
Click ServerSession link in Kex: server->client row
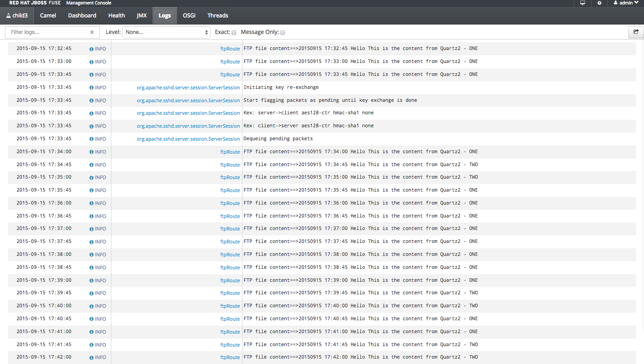point(188,113)
